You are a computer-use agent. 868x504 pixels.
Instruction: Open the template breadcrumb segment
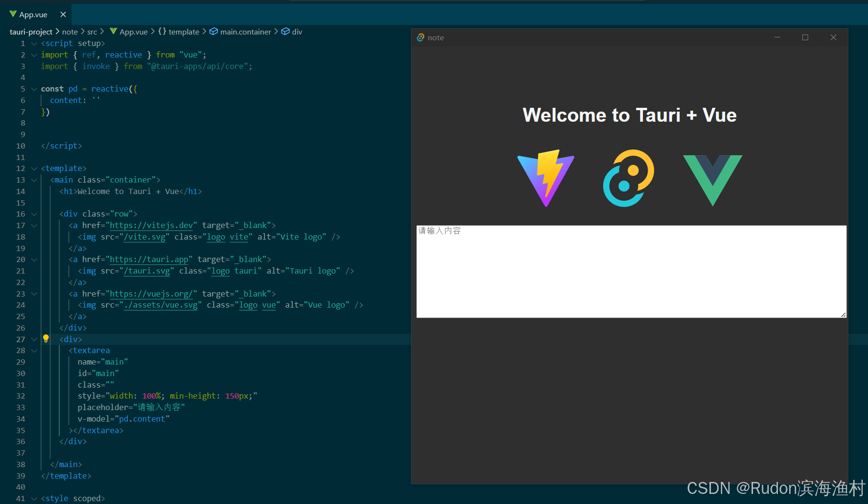[184, 32]
